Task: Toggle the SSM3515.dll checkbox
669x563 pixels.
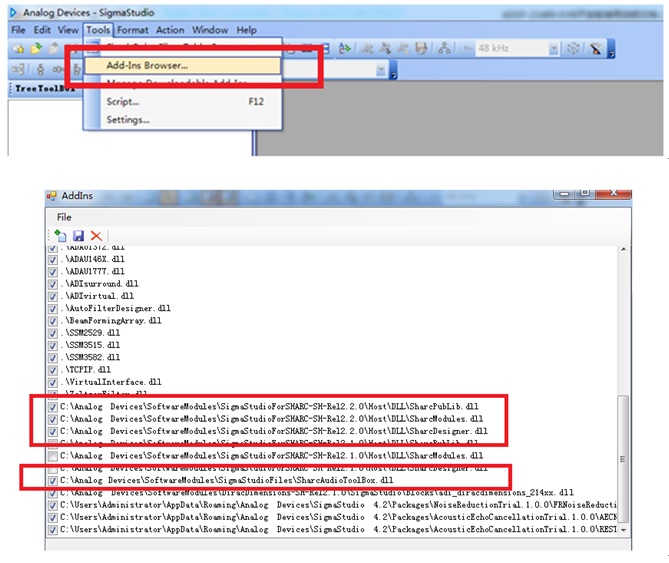Action: point(53,345)
